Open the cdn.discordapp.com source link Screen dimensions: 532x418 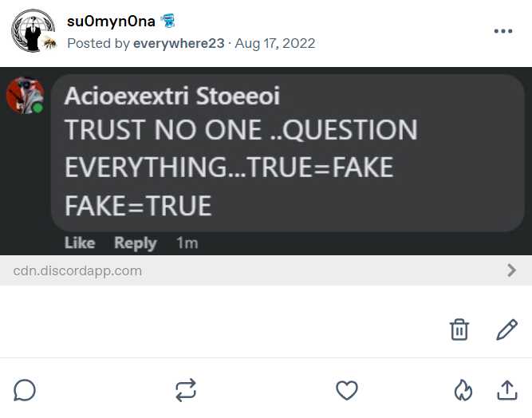click(77, 270)
